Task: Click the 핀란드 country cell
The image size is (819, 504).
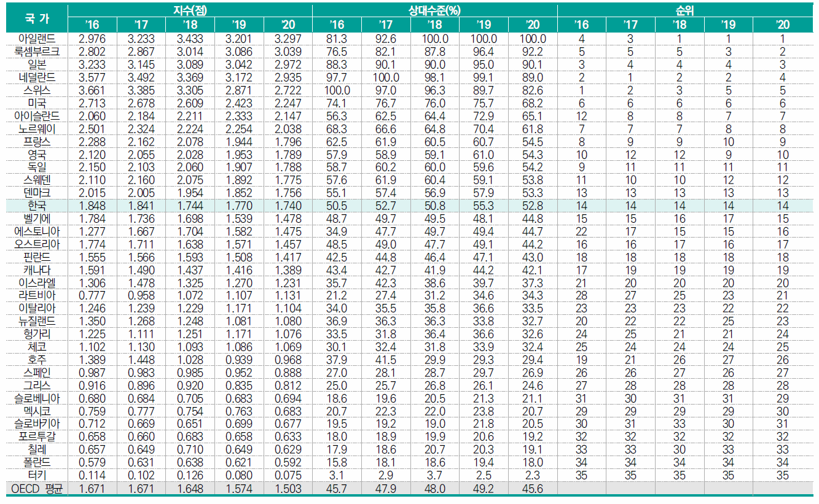Action: pyautogui.click(x=37, y=257)
